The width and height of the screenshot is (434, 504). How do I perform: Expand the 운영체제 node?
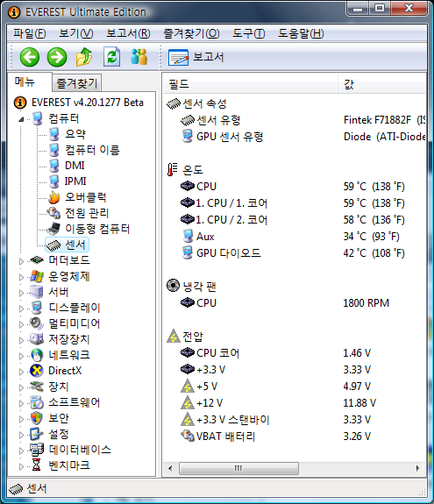(21, 277)
